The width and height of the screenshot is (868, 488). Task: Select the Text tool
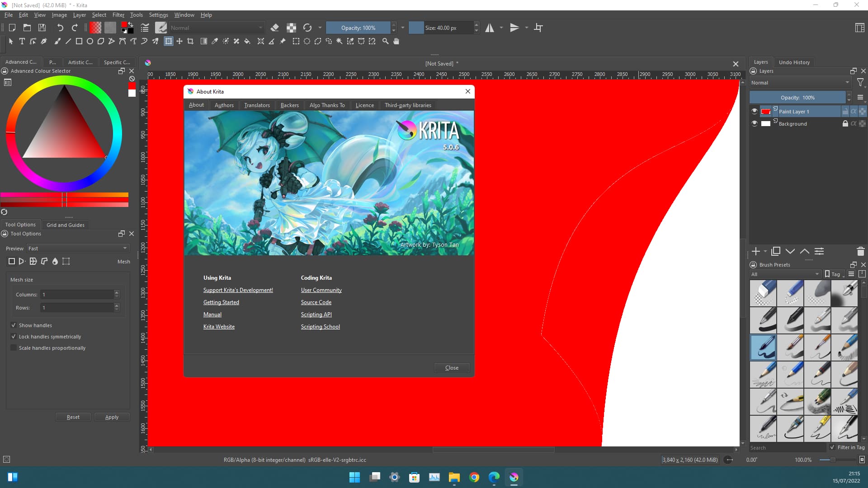click(22, 41)
